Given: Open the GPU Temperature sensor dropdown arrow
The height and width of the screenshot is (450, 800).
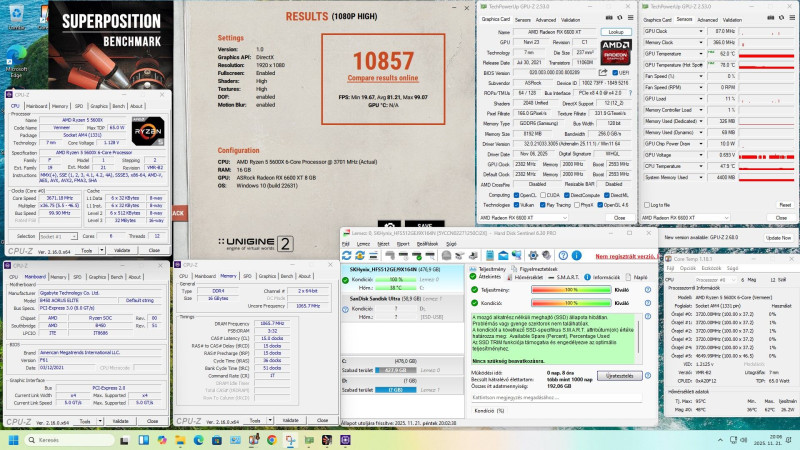Looking at the screenshot, I should click(x=701, y=54).
